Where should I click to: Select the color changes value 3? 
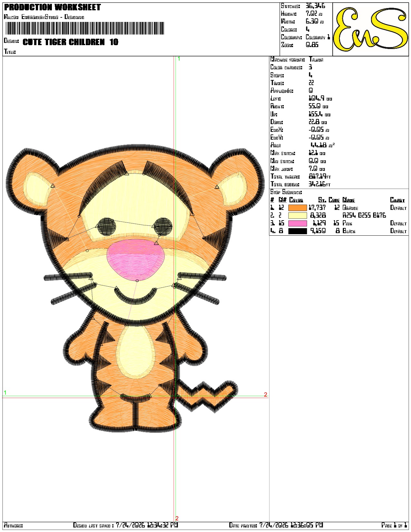point(310,67)
